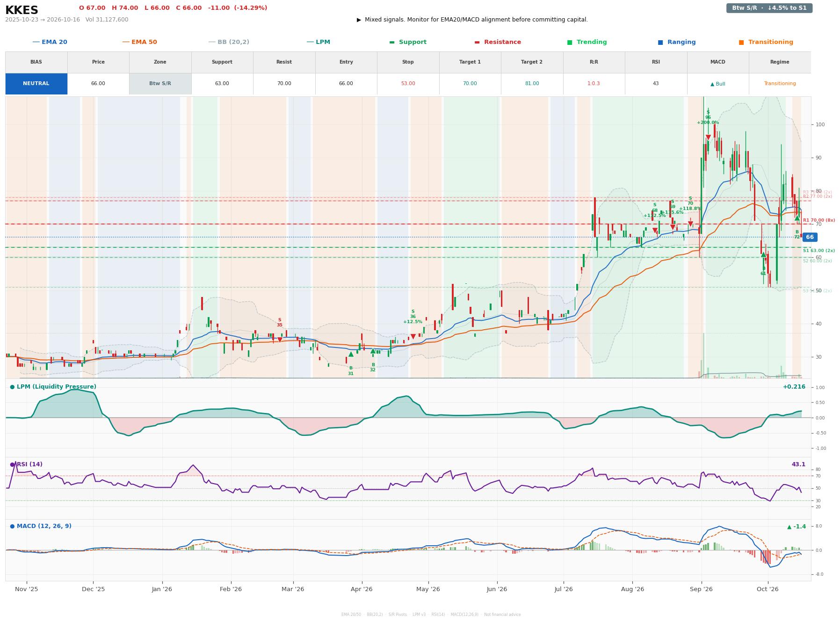The height and width of the screenshot is (622, 840).
Task: Click the R1 70.00 (8x) resistance label
Action: coord(819,220)
